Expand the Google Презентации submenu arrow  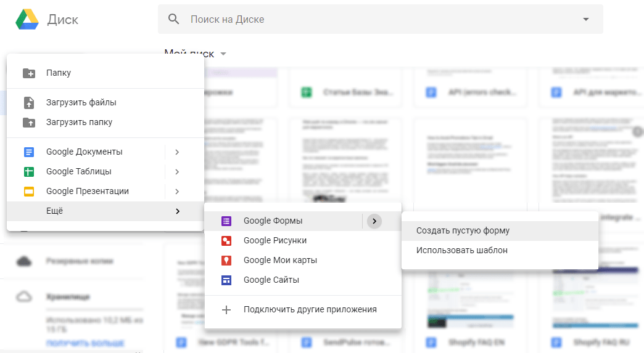pyautogui.click(x=177, y=192)
